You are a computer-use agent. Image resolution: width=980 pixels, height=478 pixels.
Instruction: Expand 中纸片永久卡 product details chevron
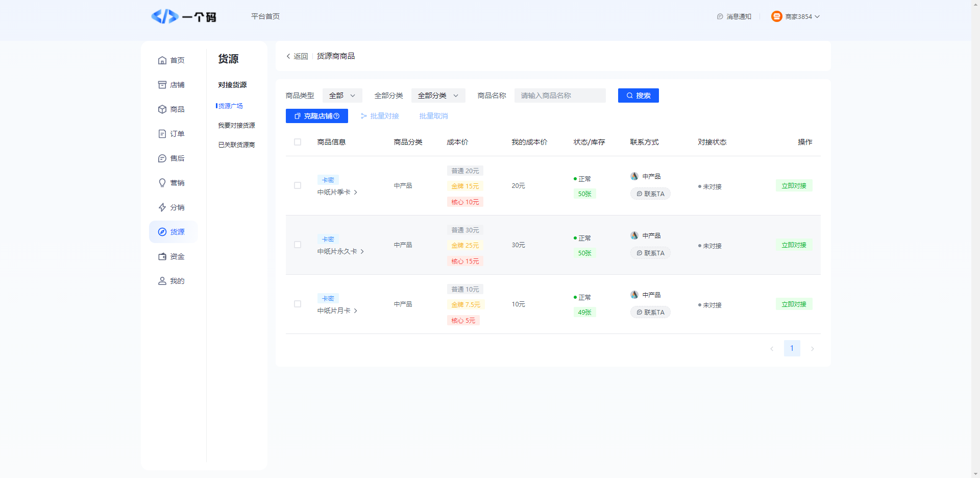(x=362, y=252)
